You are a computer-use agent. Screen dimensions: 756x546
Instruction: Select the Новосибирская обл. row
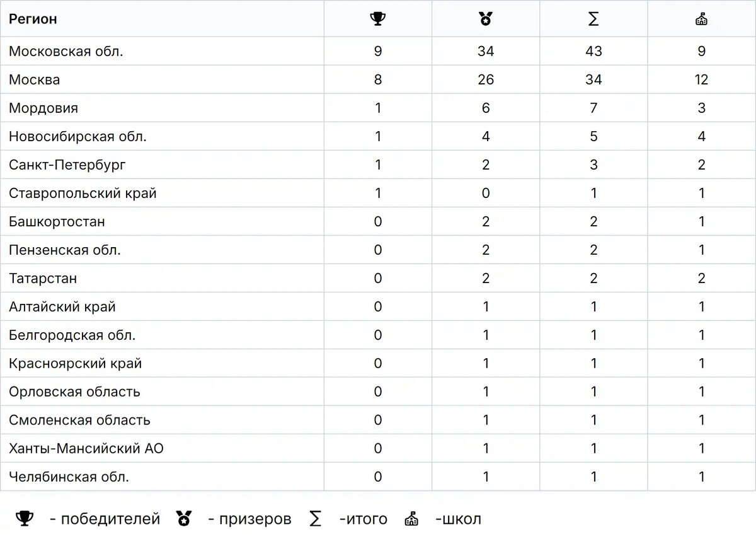coord(378,136)
